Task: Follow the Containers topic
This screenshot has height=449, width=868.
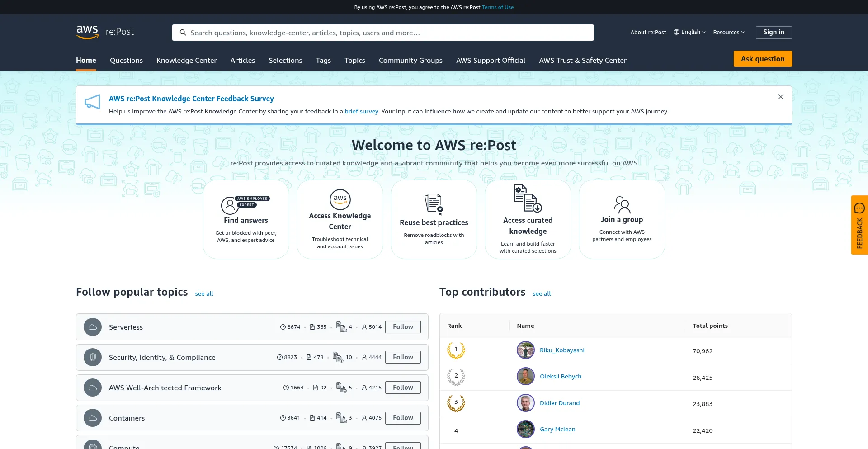Action: point(403,418)
